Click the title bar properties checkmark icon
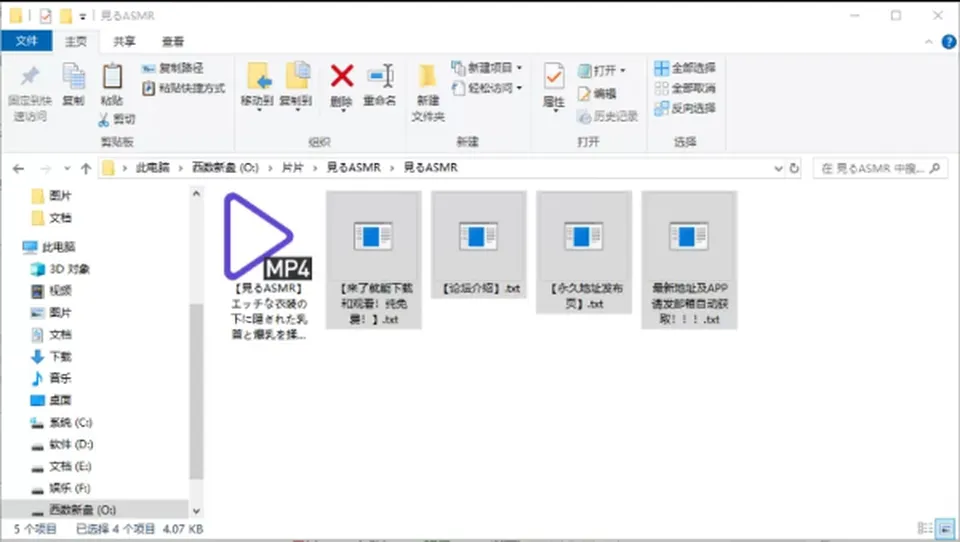960x542 pixels. [x=45, y=15]
